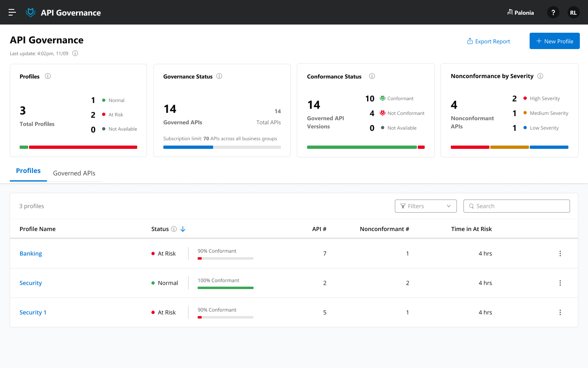Viewport: 588px width, 368px height.
Task: Click Security 1's 90% Conformant bar
Action: (225, 317)
